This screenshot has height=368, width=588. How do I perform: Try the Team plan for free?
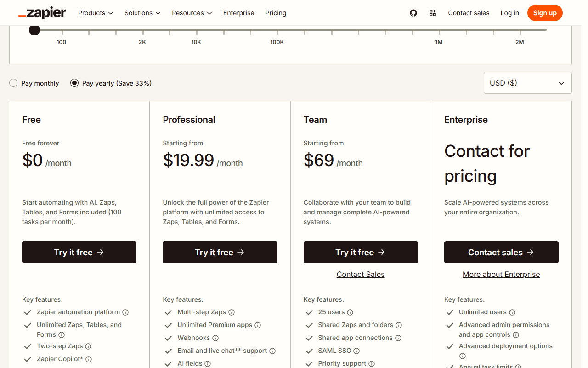coord(361,252)
